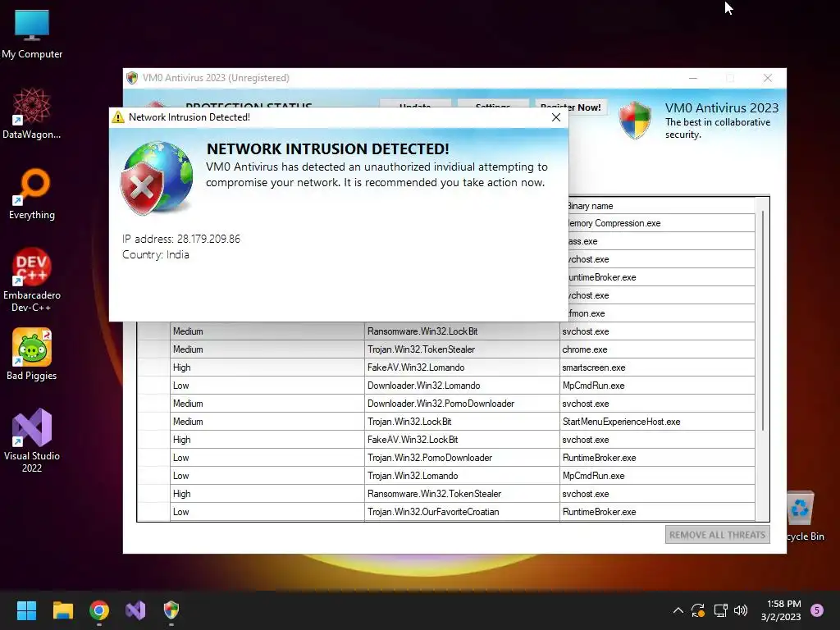Open Visual Studio from the taskbar

click(x=135, y=610)
